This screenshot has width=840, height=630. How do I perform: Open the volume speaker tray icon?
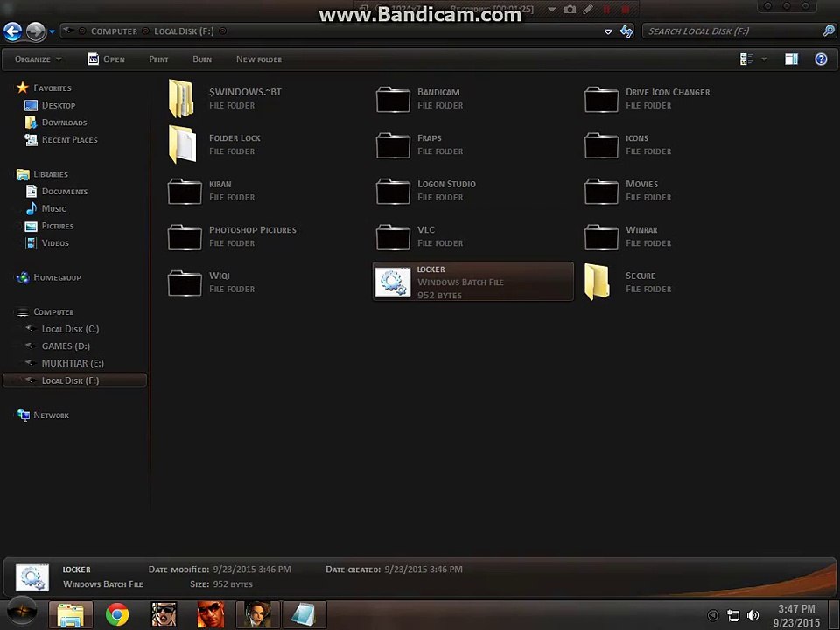tap(752, 615)
